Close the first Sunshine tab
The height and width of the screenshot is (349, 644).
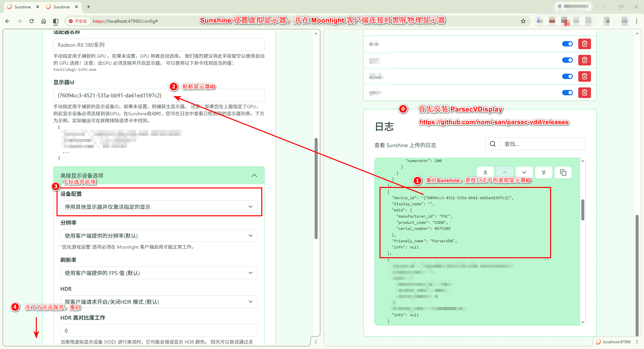(x=38, y=7)
